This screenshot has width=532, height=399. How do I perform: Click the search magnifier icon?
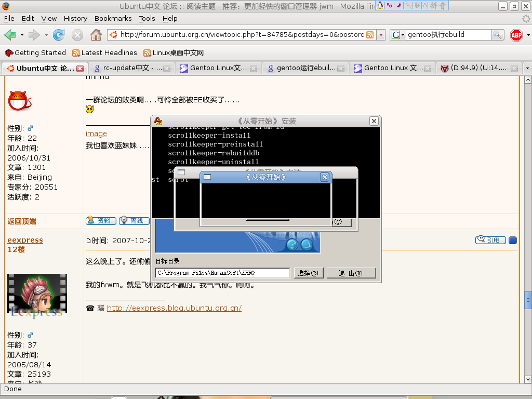coord(497,35)
